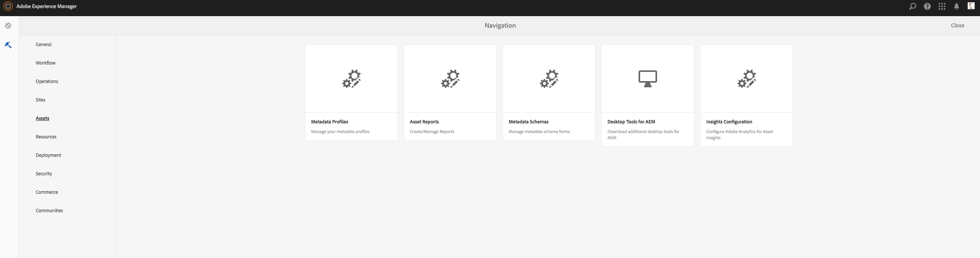Image resolution: width=980 pixels, height=258 pixels.
Task: Open the Solutions grid switcher icon
Action: (942, 7)
